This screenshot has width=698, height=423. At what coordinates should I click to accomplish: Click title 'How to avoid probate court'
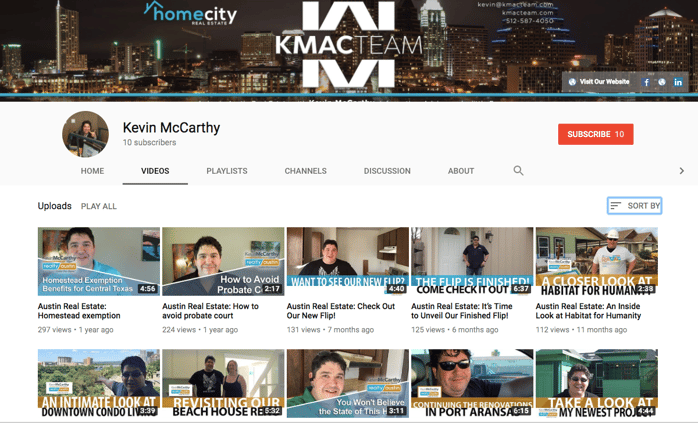pyautogui.click(x=210, y=311)
